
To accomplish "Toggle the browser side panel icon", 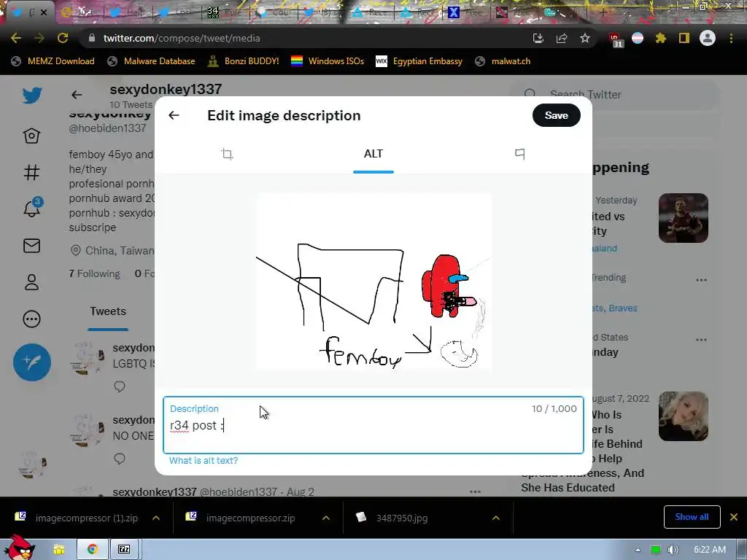I will pyautogui.click(x=684, y=38).
